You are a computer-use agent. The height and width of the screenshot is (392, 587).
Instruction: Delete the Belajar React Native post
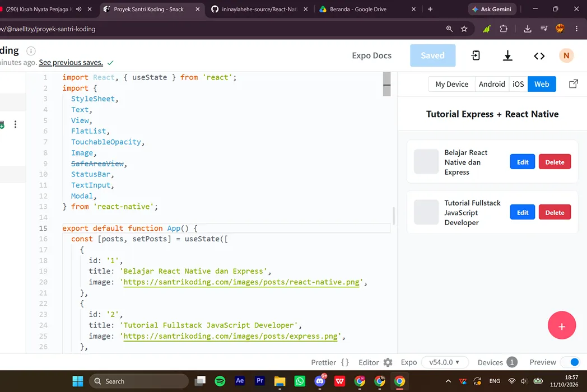click(555, 162)
